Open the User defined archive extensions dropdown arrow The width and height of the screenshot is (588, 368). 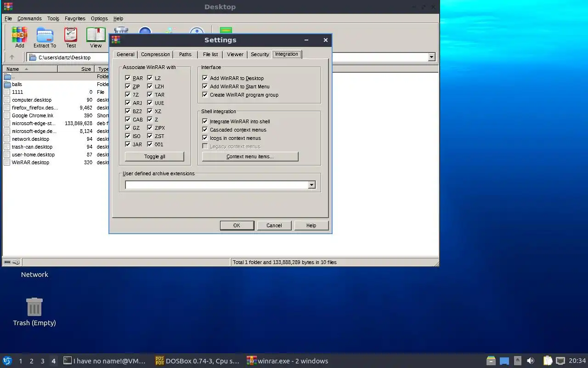311,185
